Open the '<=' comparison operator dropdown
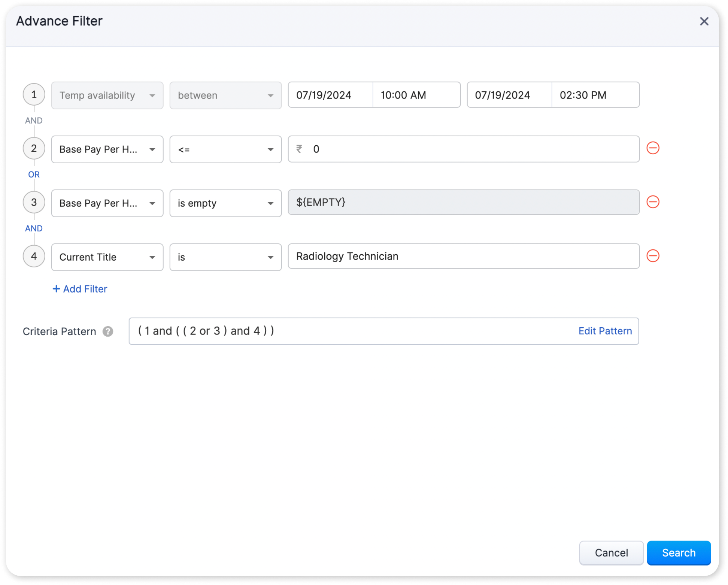Viewport: 728px width, 585px height. (x=225, y=149)
